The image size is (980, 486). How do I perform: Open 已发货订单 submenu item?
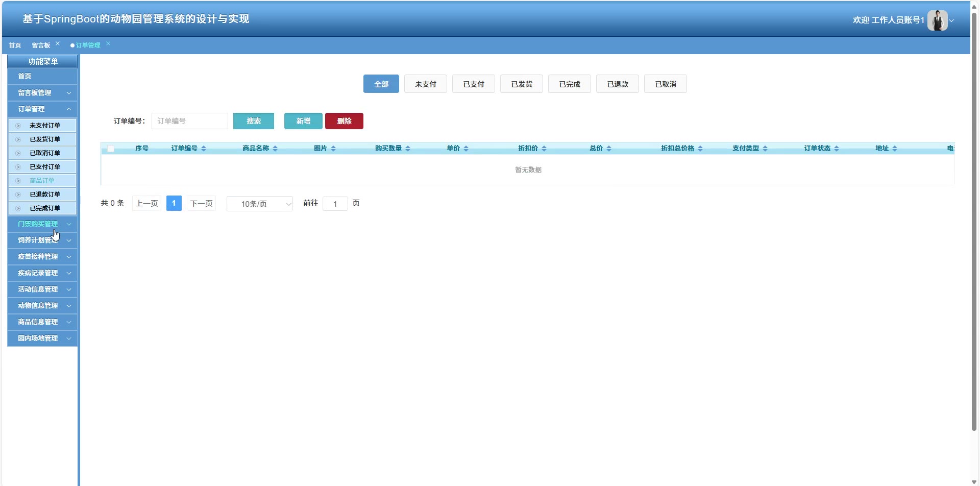click(x=42, y=139)
